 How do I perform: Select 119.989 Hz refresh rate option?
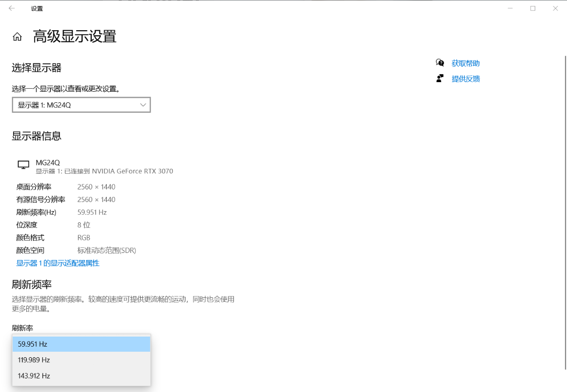point(81,360)
